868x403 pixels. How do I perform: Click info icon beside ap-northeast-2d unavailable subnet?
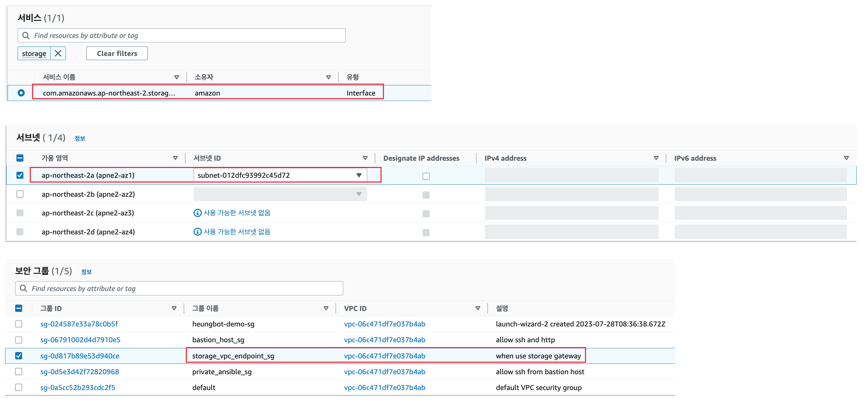click(197, 232)
